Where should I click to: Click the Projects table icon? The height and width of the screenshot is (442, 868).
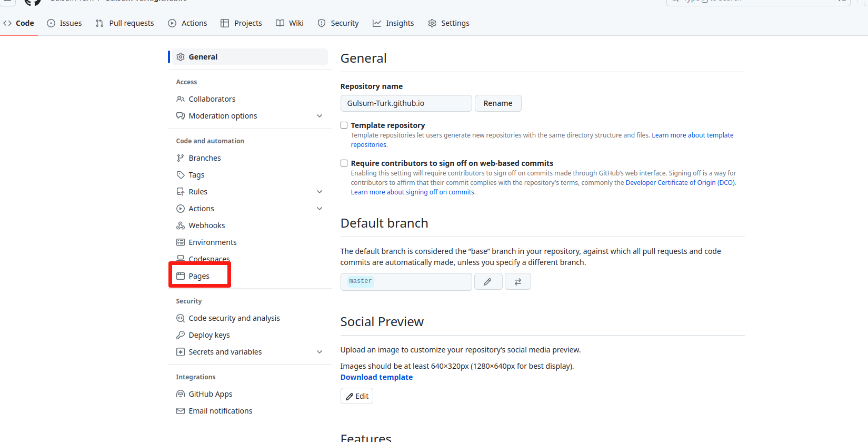225,23
